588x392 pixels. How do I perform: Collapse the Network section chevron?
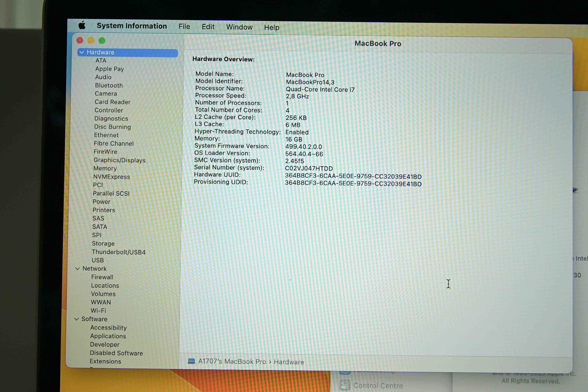point(77,269)
